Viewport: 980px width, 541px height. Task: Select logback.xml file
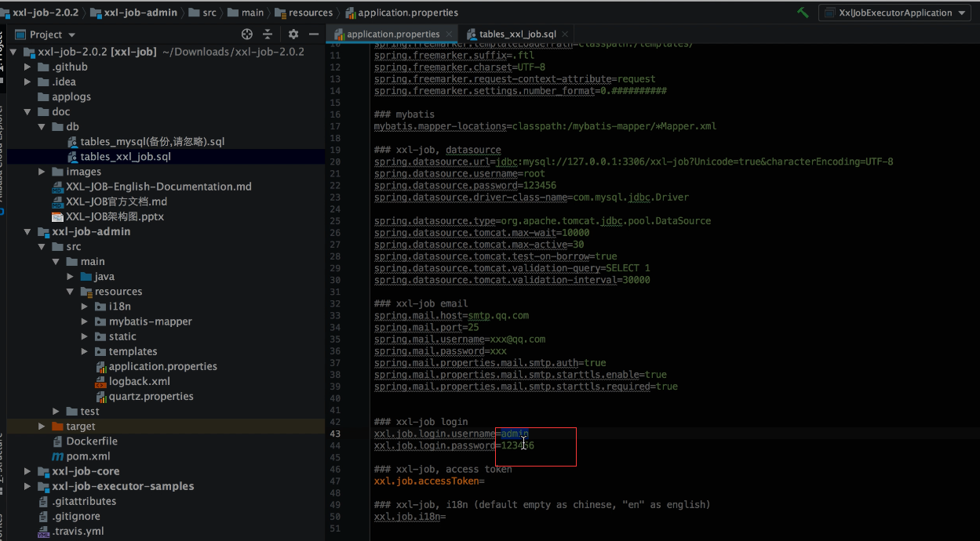[x=140, y=381]
